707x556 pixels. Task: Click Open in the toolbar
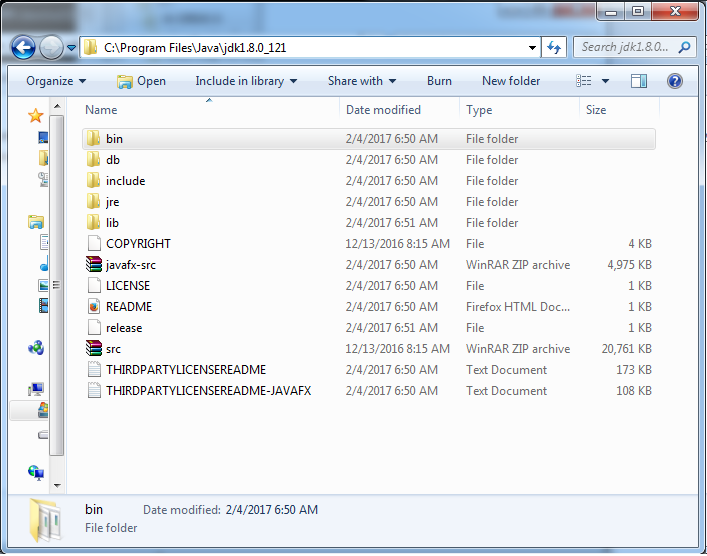pos(141,81)
